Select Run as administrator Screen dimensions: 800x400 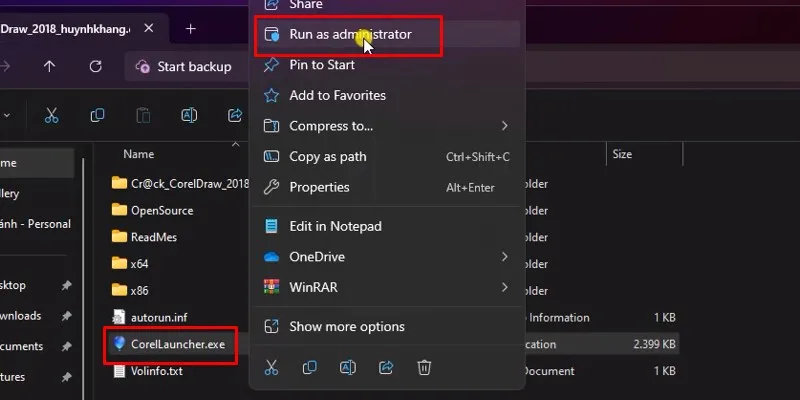click(387, 34)
